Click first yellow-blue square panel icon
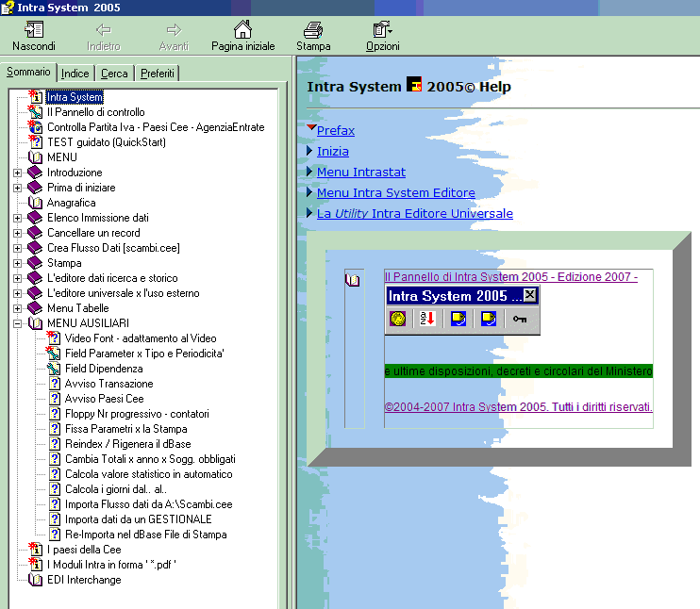This screenshot has height=609, width=700. tap(458, 319)
